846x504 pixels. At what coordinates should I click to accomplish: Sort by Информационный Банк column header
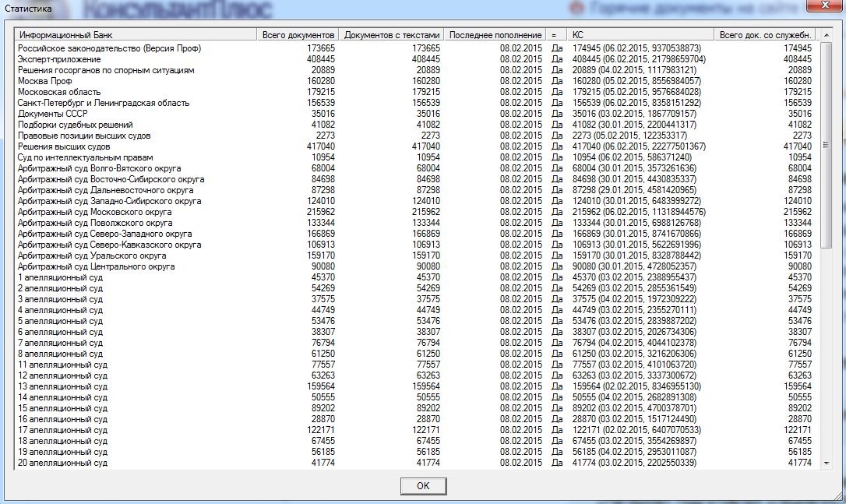136,34
